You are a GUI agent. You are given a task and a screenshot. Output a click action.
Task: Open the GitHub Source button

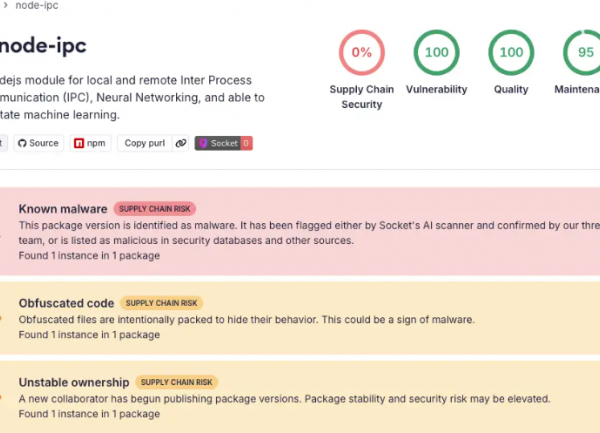(39, 143)
